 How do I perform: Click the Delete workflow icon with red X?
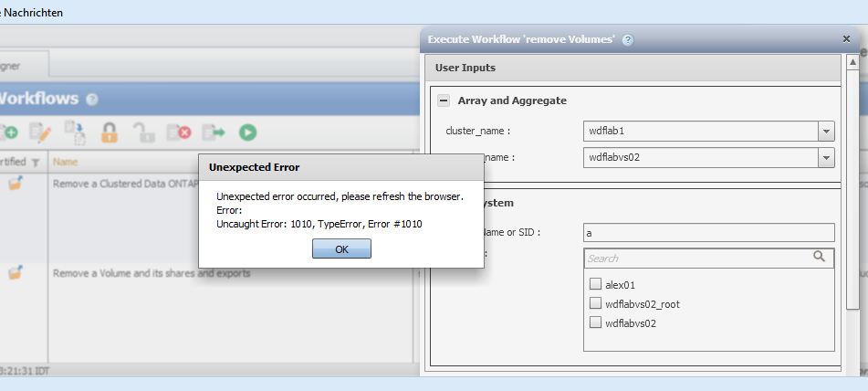click(x=179, y=132)
